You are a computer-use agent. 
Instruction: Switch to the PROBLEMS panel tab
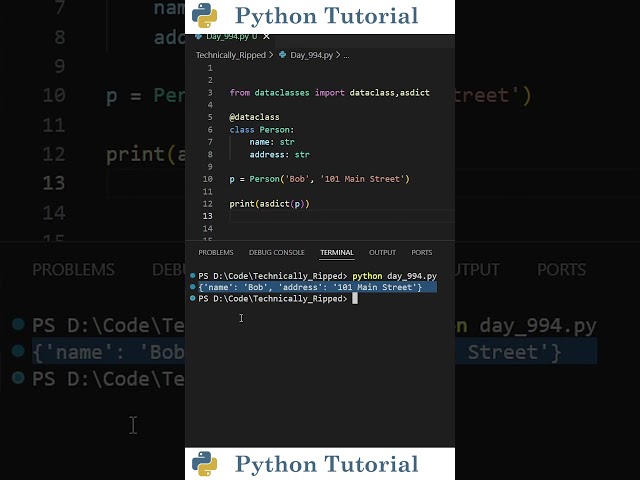click(x=216, y=252)
